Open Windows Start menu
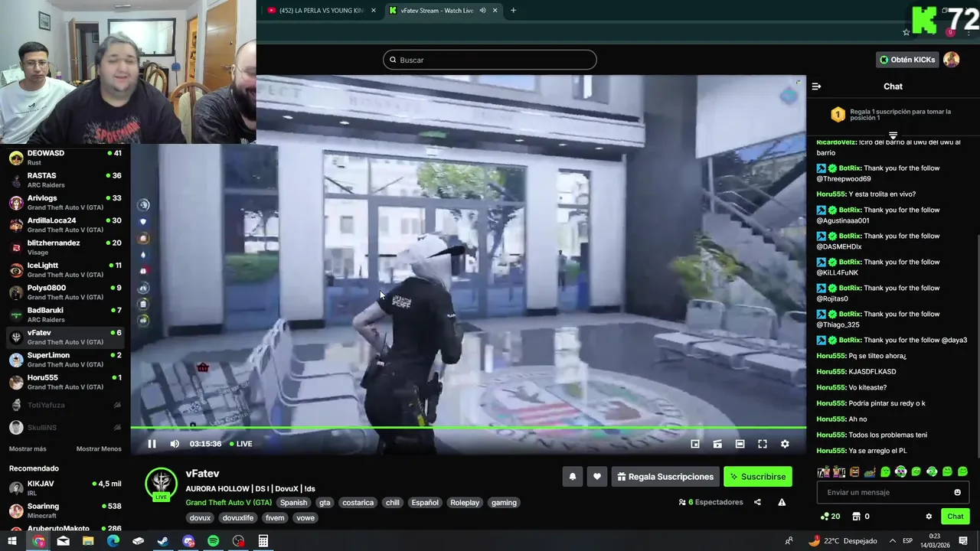This screenshot has height=551, width=980. (x=12, y=541)
